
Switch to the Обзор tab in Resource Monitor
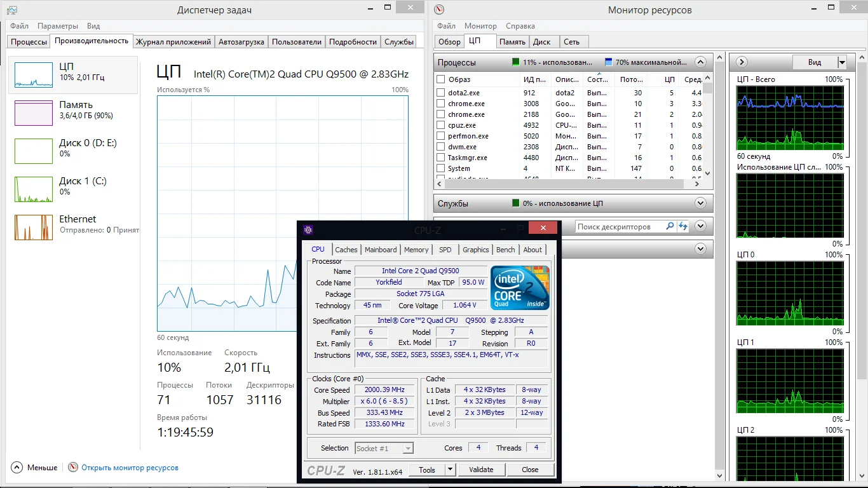point(449,41)
